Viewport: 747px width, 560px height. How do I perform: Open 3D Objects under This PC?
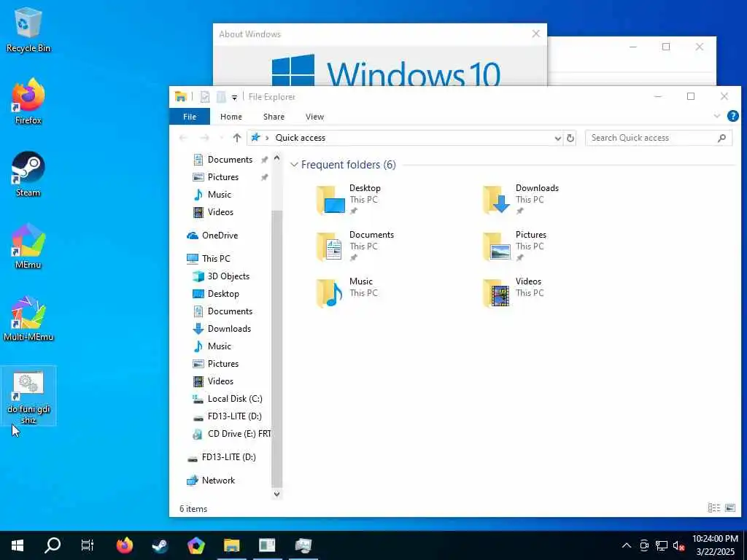coord(228,276)
